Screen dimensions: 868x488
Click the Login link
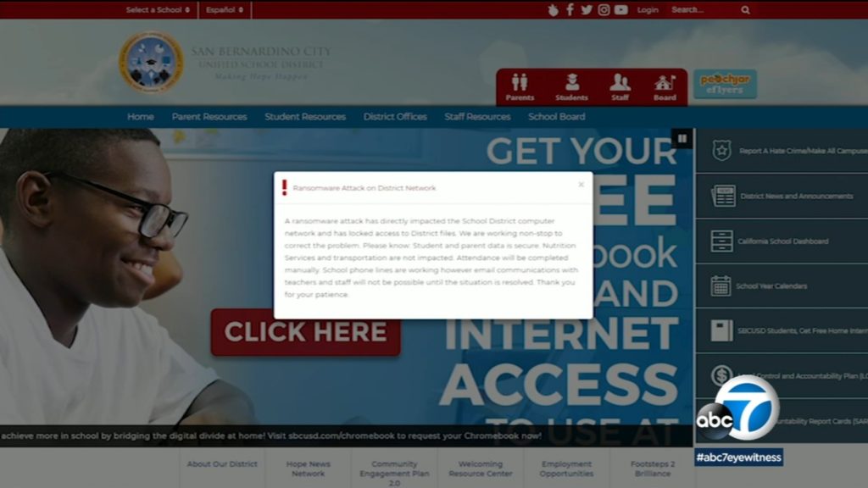648,10
